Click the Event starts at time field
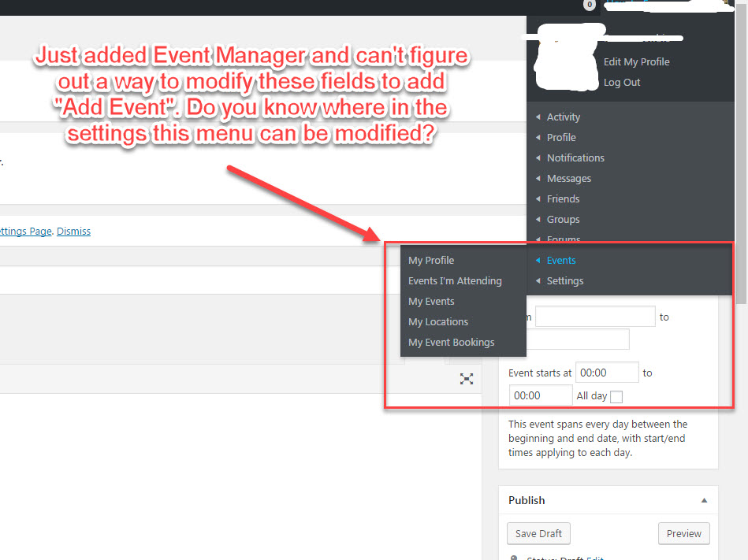 tap(607, 373)
